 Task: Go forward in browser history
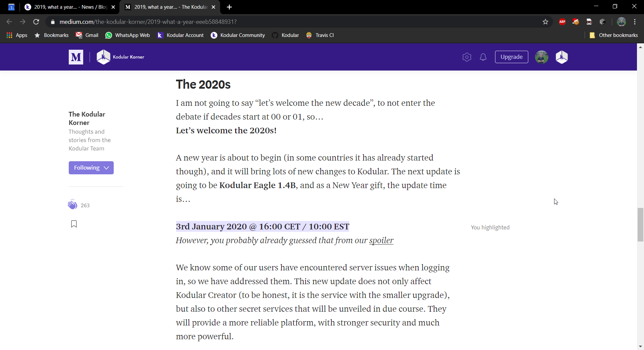coord(23,22)
